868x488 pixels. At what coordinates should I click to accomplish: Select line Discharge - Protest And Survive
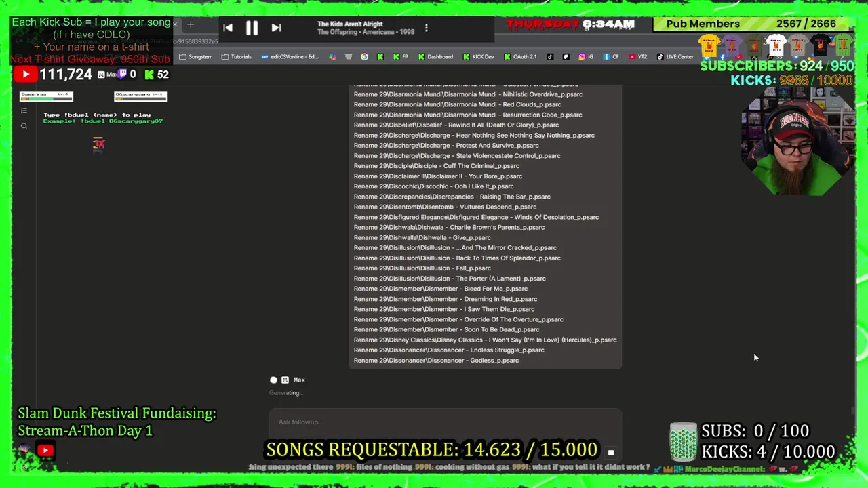point(446,146)
